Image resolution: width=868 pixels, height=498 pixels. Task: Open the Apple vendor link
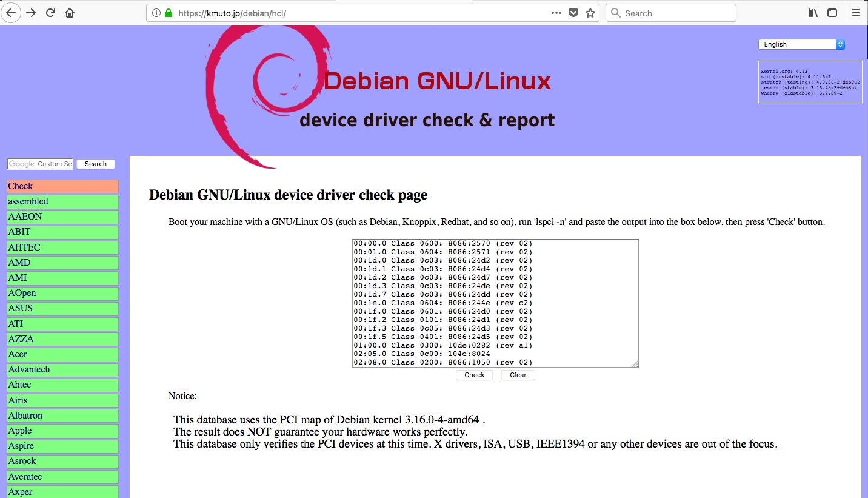click(62, 431)
